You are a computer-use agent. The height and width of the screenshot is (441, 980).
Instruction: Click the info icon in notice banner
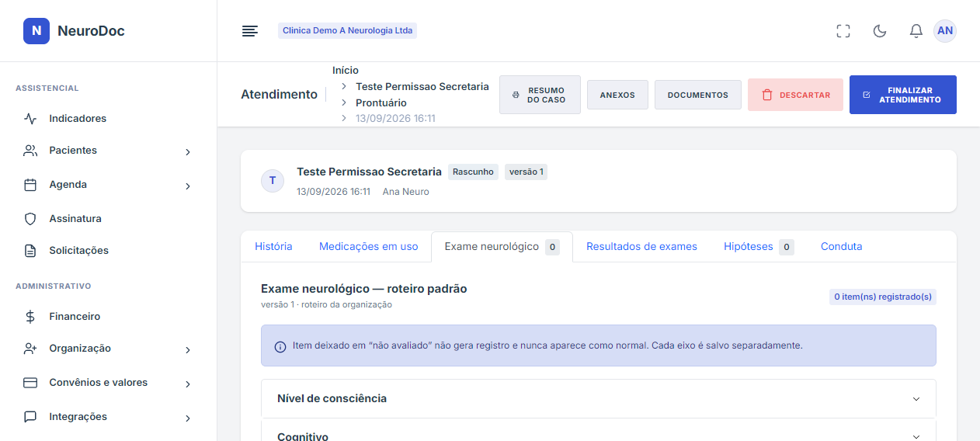pyautogui.click(x=280, y=346)
